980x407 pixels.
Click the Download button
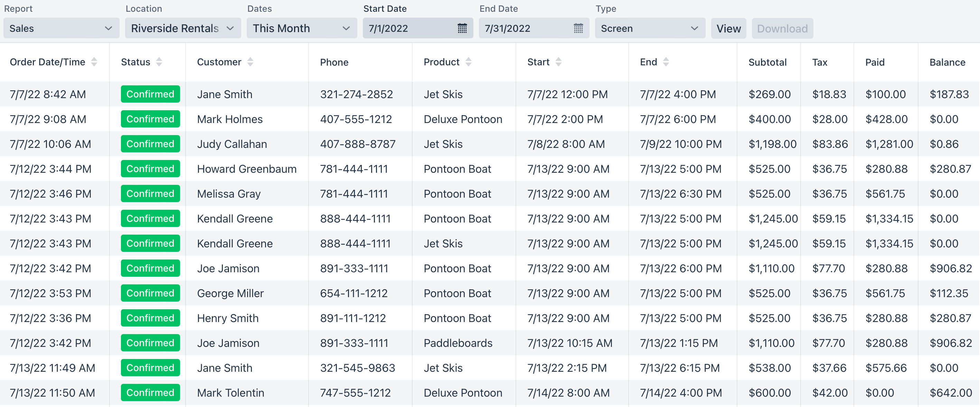coord(782,28)
